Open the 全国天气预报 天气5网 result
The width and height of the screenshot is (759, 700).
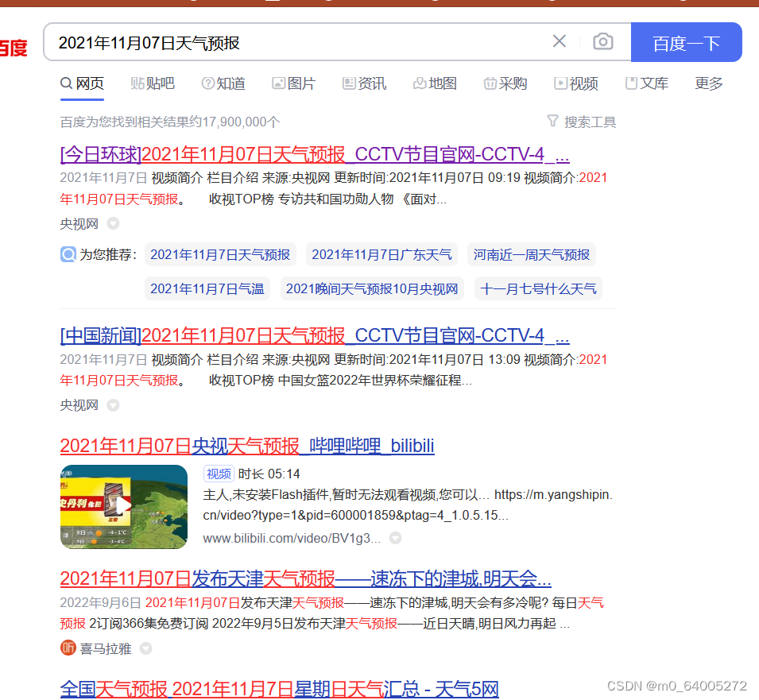[x=279, y=689]
